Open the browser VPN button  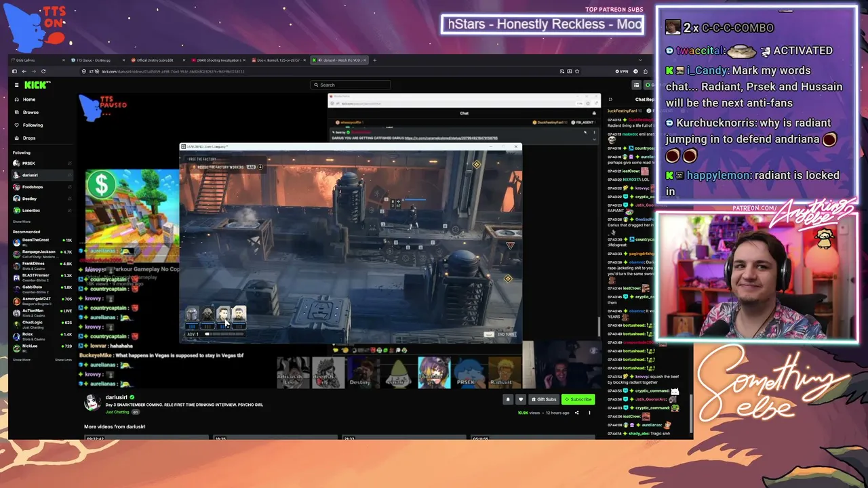pyautogui.click(x=622, y=71)
